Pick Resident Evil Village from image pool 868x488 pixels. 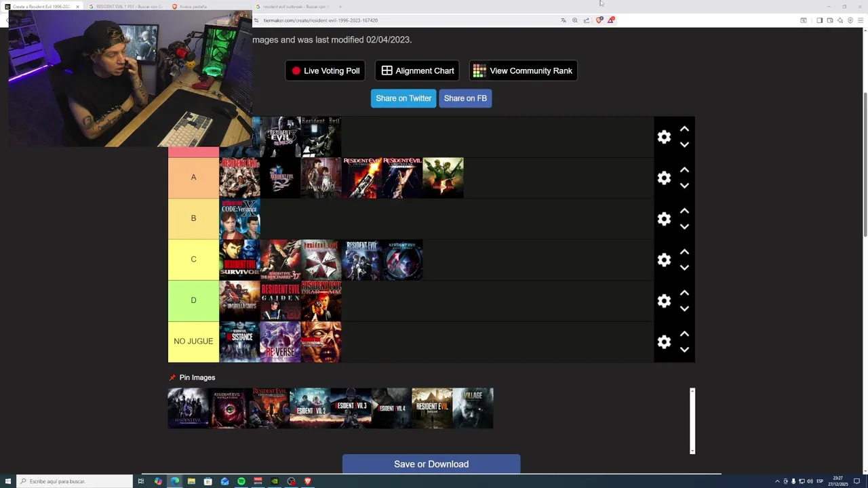(473, 408)
